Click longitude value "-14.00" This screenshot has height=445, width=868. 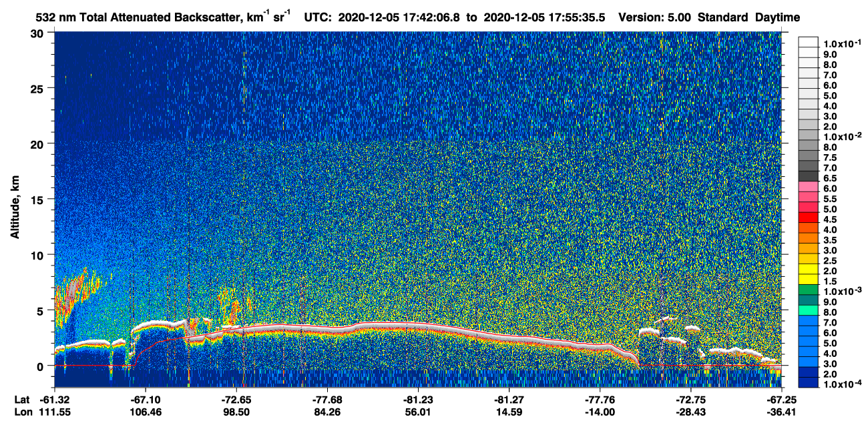click(600, 412)
